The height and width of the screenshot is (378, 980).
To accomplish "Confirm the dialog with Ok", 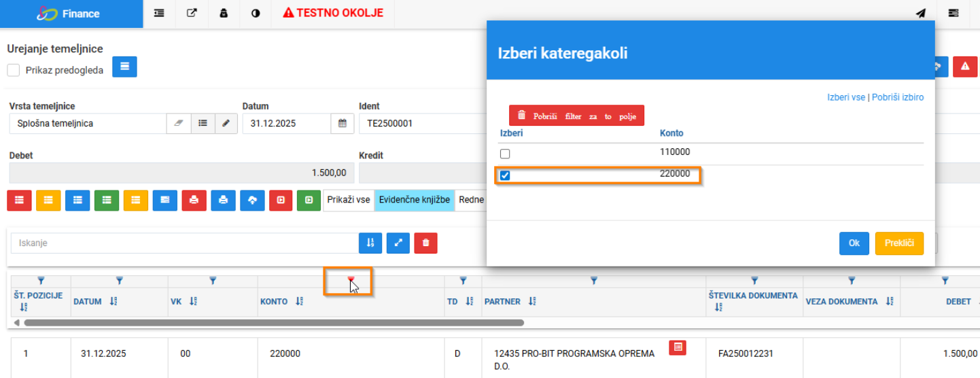I will tap(854, 243).
